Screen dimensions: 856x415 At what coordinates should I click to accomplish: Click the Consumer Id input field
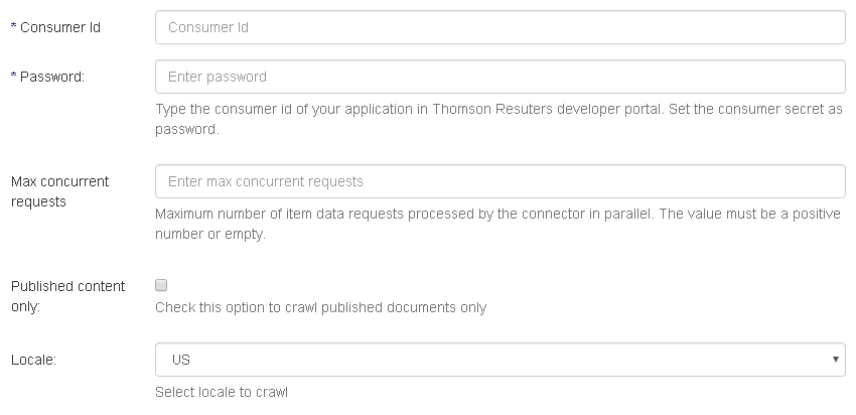501,28
